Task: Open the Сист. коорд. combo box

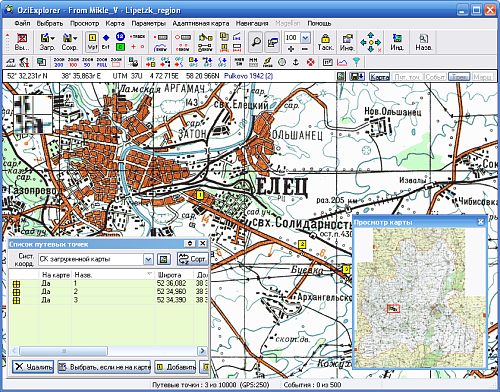Action: 96,259
